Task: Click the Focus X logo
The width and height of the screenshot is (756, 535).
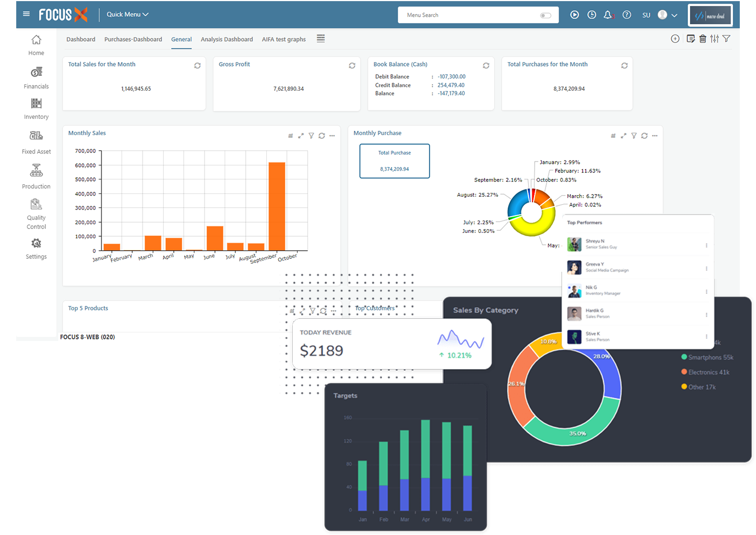Action: [x=63, y=15]
